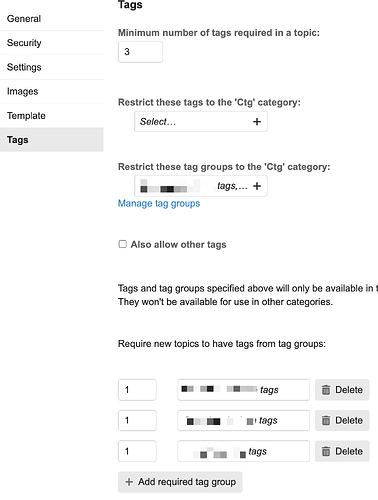
Task: Delete the second required tag group
Action: (x=342, y=420)
